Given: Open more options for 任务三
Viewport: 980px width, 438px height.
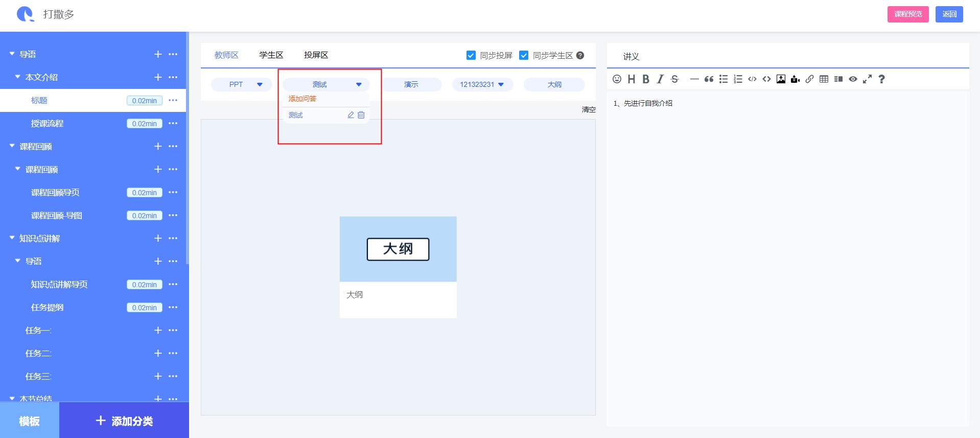Looking at the screenshot, I should pyautogui.click(x=173, y=376).
